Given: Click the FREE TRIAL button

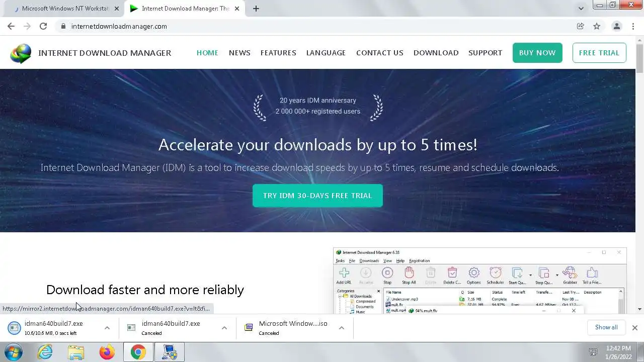Looking at the screenshot, I should click(599, 53).
